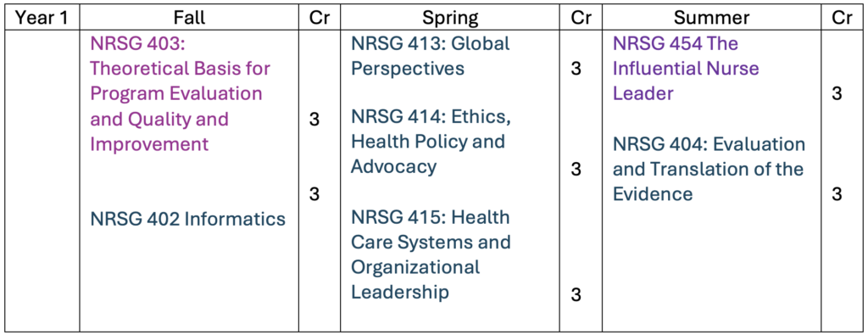
Task: Select NRSG 413: Global Perspectives course
Action: pos(431,55)
